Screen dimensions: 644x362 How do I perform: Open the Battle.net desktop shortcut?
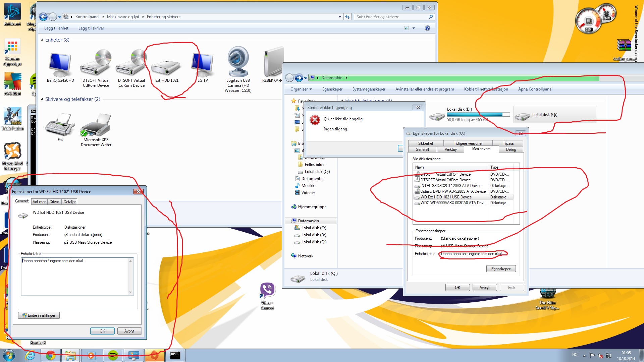point(12,15)
